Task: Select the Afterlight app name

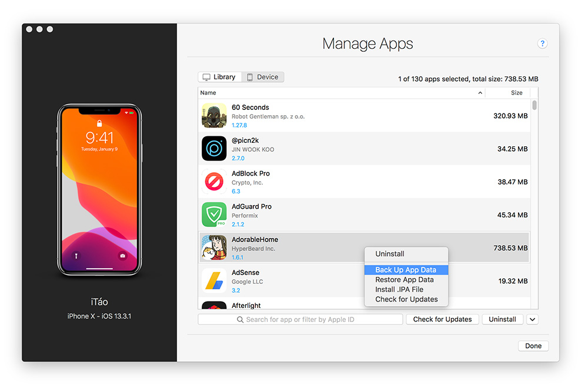Action: (x=246, y=305)
